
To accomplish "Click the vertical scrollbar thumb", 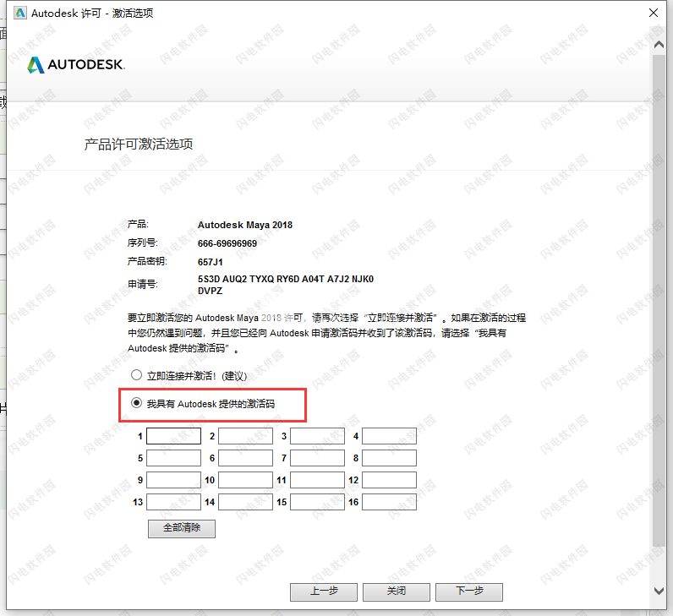I will (659, 300).
